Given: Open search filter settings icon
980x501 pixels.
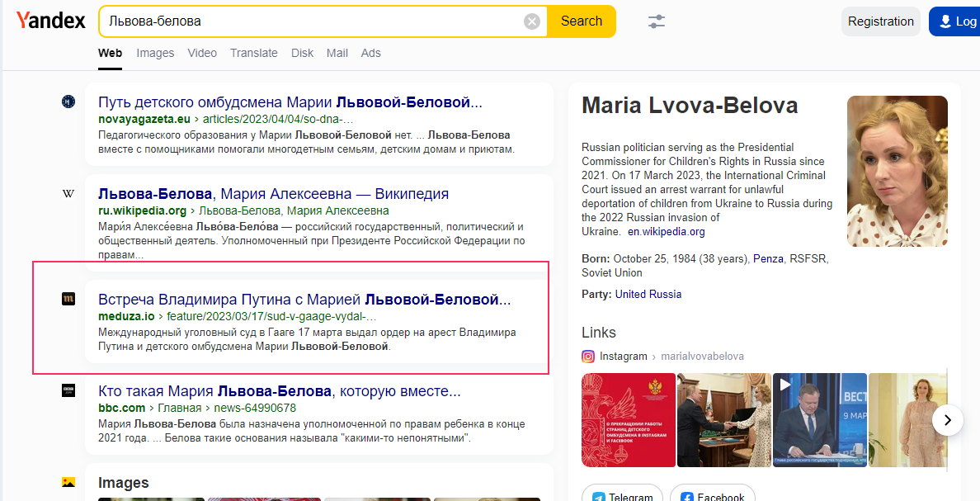Looking at the screenshot, I should coord(657,21).
